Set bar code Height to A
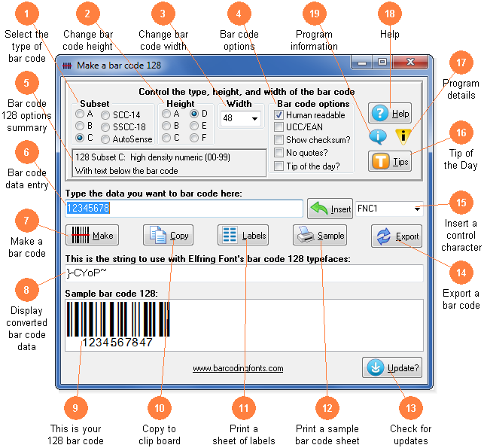 [x=166, y=114]
